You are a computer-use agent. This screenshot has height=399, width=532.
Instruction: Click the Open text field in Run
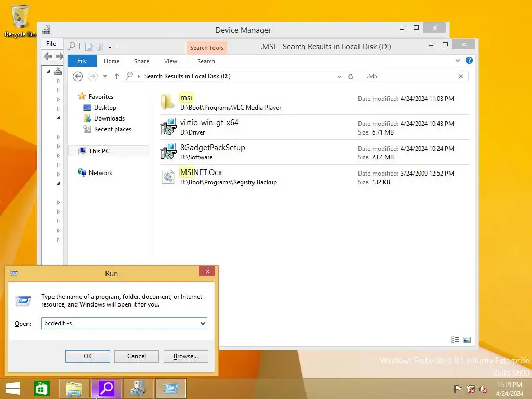120,323
